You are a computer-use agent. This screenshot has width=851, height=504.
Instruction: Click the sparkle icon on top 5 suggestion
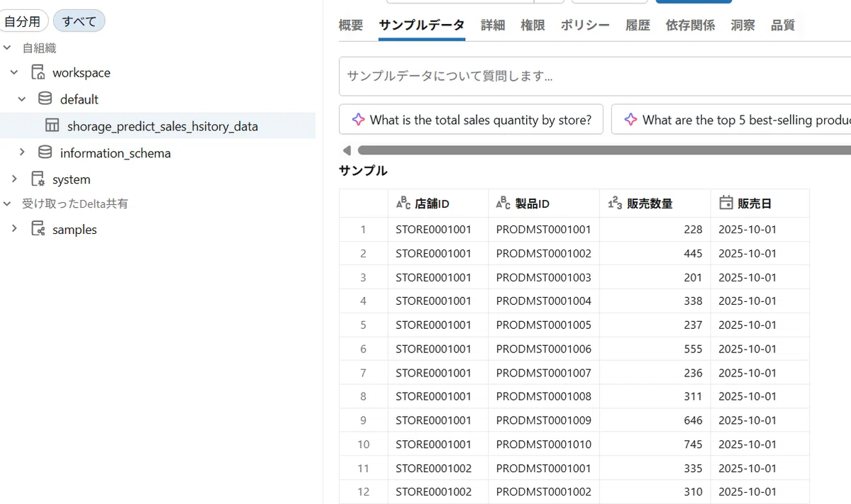coord(630,120)
